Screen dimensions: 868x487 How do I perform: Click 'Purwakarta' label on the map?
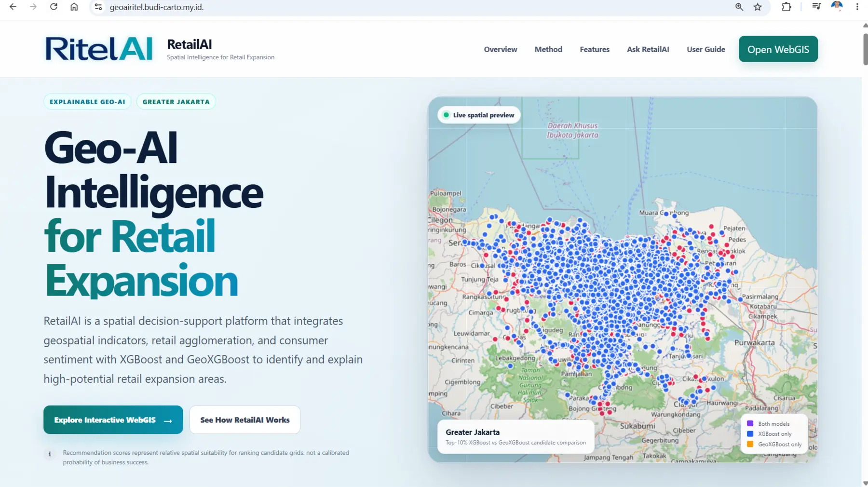[x=754, y=343]
